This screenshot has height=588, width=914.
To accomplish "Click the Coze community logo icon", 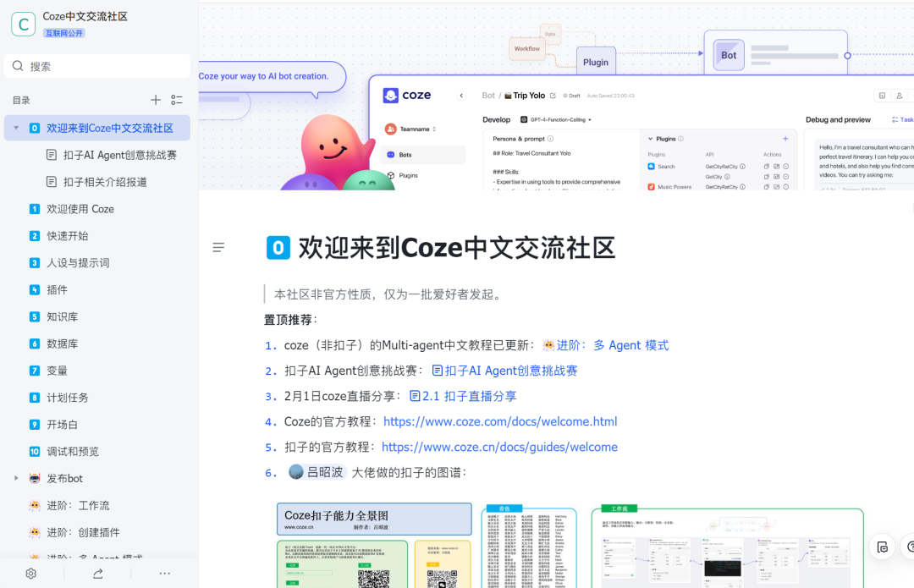I will click(x=24, y=25).
